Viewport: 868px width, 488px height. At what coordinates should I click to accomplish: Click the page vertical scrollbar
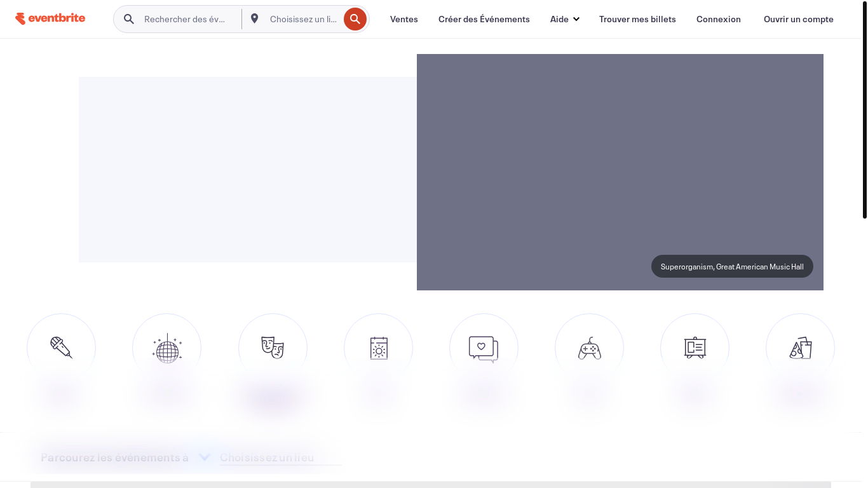[865, 109]
